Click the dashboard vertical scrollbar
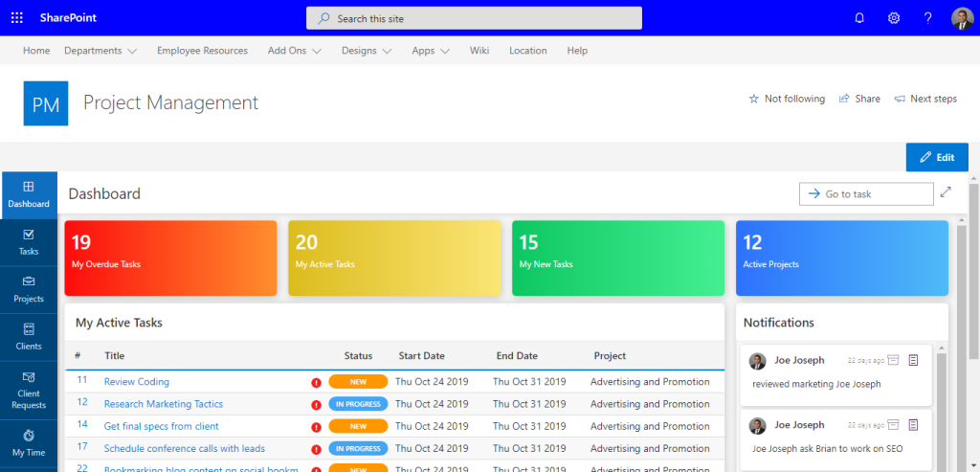 (962, 347)
